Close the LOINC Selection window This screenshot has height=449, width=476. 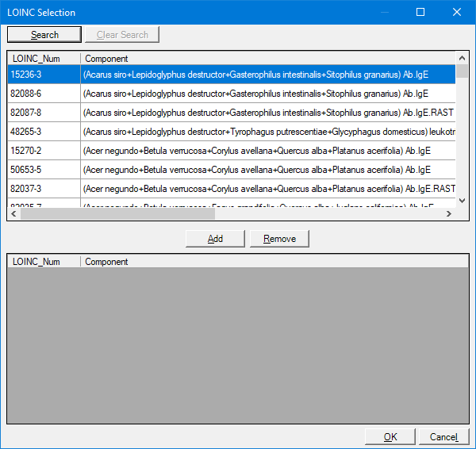pyautogui.click(x=457, y=12)
